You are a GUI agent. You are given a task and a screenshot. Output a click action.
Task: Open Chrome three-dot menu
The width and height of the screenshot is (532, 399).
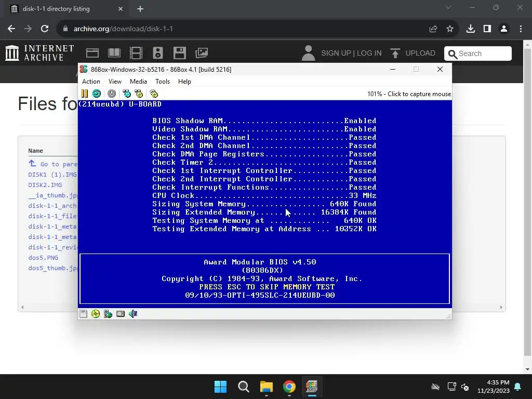coord(521,29)
